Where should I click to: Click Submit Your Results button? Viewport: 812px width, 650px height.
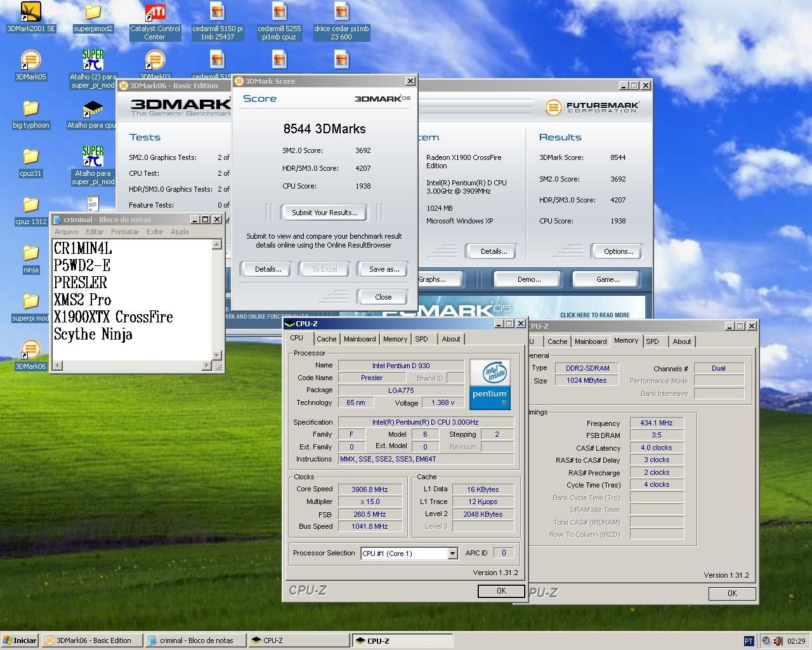coord(325,213)
